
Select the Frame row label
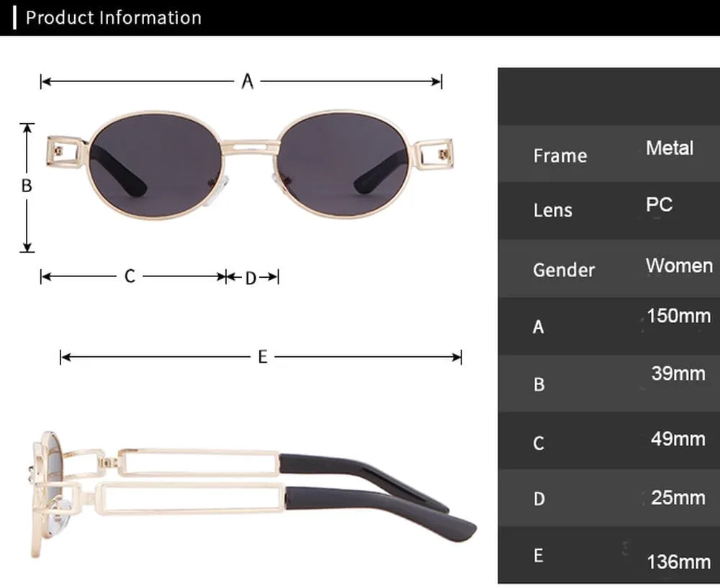point(560,155)
